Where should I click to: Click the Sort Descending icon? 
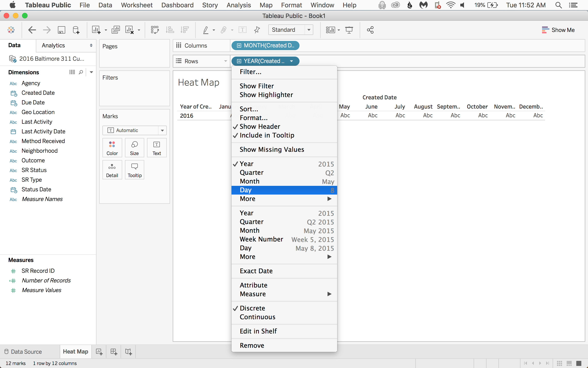click(185, 30)
